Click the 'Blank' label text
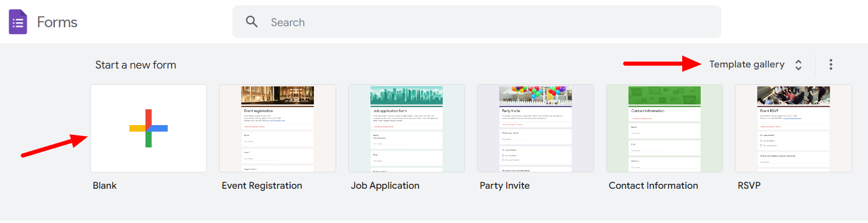 pyautogui.click(x=104, y=185)
